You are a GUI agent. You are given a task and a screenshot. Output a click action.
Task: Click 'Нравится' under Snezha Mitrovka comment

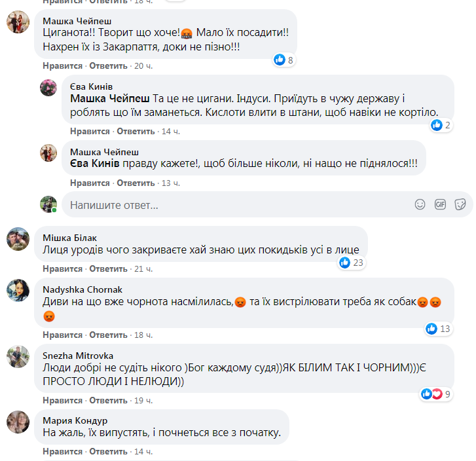(x=62, y=399)
